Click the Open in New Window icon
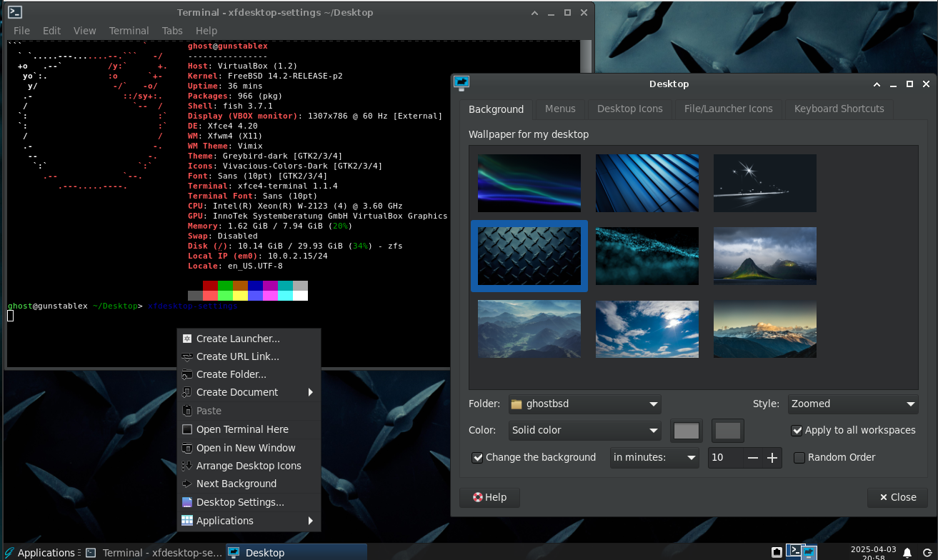 click(x=187, y=448)
